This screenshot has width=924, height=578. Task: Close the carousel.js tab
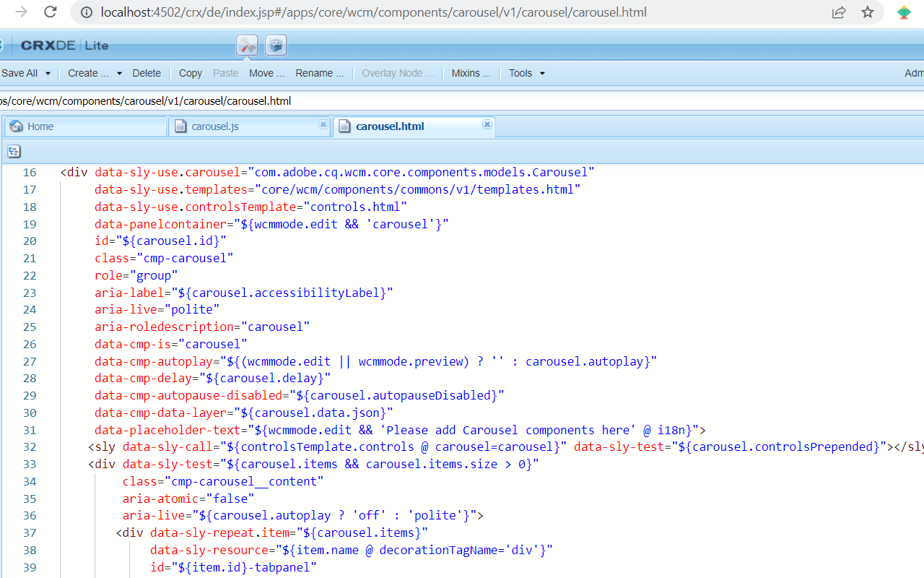[x=323, y=124]
